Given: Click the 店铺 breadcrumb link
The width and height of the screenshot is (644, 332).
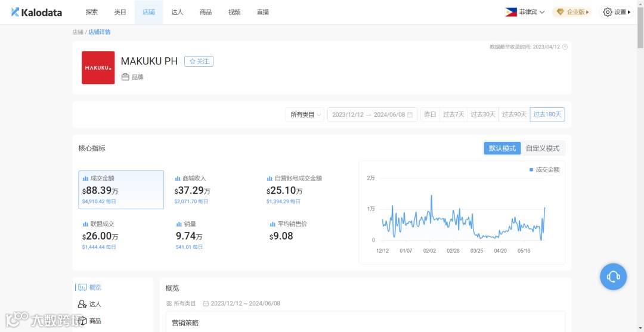Looking at the screenshot, I should point(78,32).
